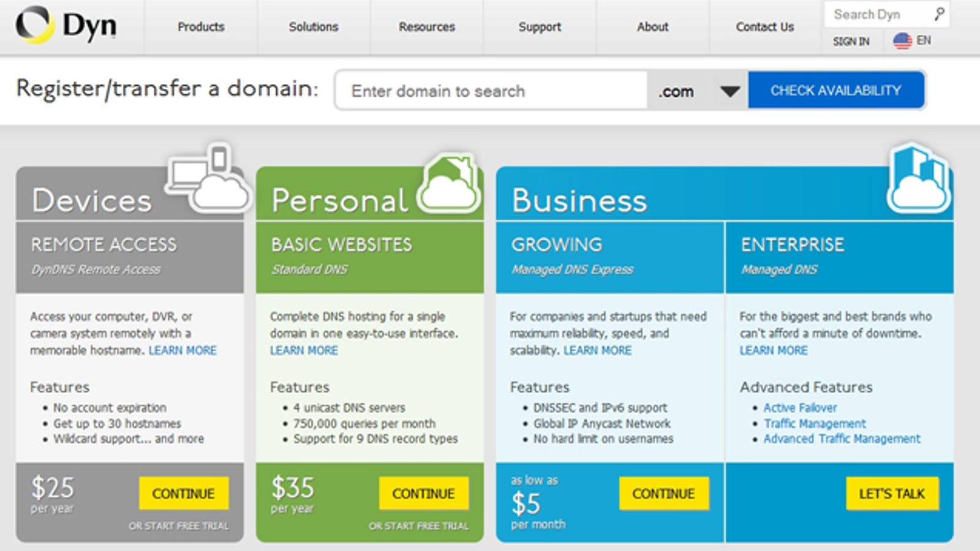Open the Support menu

[540, 27]
